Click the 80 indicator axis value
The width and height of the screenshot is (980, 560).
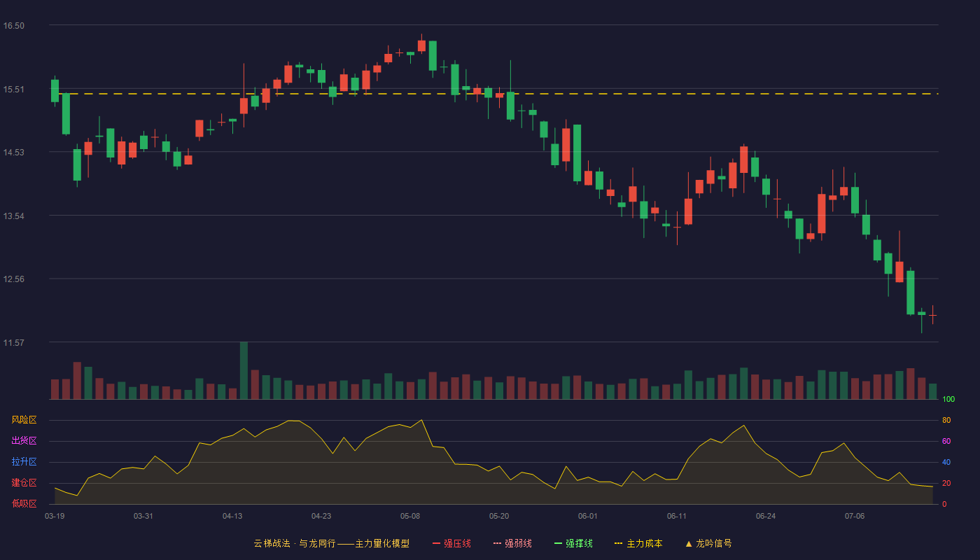tap(946, 420)
